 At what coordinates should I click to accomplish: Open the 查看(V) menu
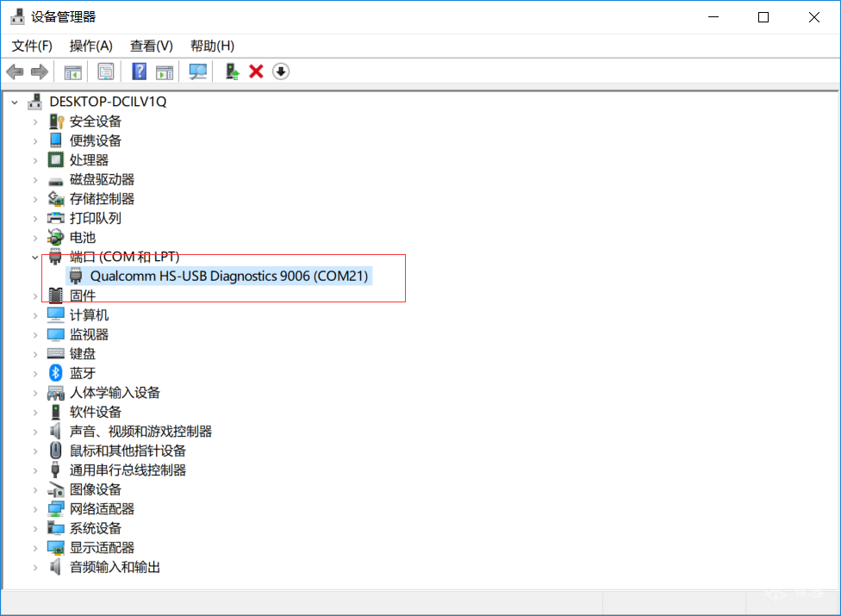[152, 47]
